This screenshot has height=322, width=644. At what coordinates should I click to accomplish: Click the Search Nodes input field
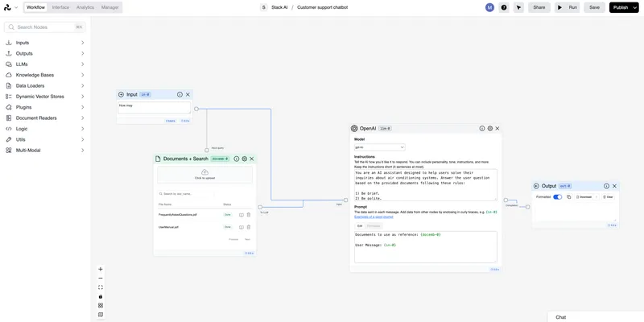[x=45, y=27]
